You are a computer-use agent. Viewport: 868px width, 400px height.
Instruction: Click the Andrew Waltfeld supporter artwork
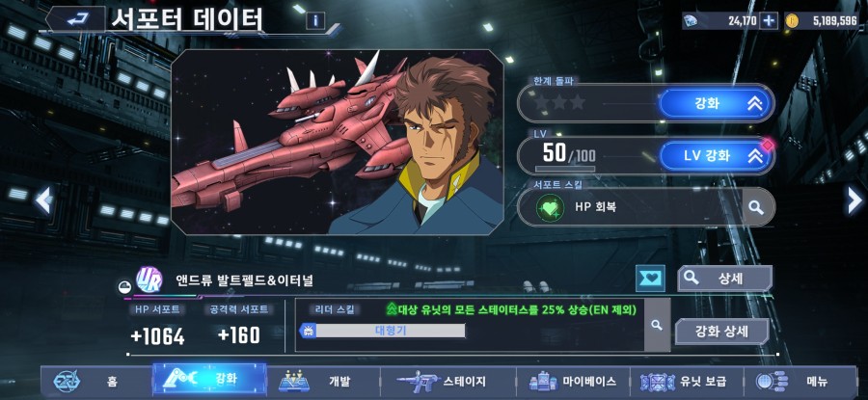tap(338, 143)
